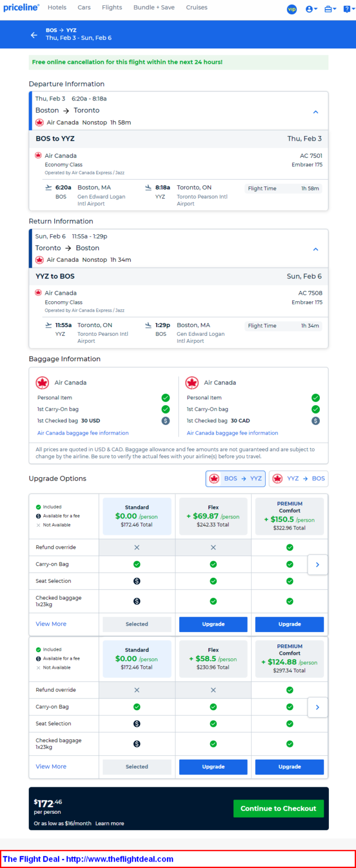Go to the Hotels tab
Image resolution: width=356 pixels, height=868 pixels.
tap(57, 7)
